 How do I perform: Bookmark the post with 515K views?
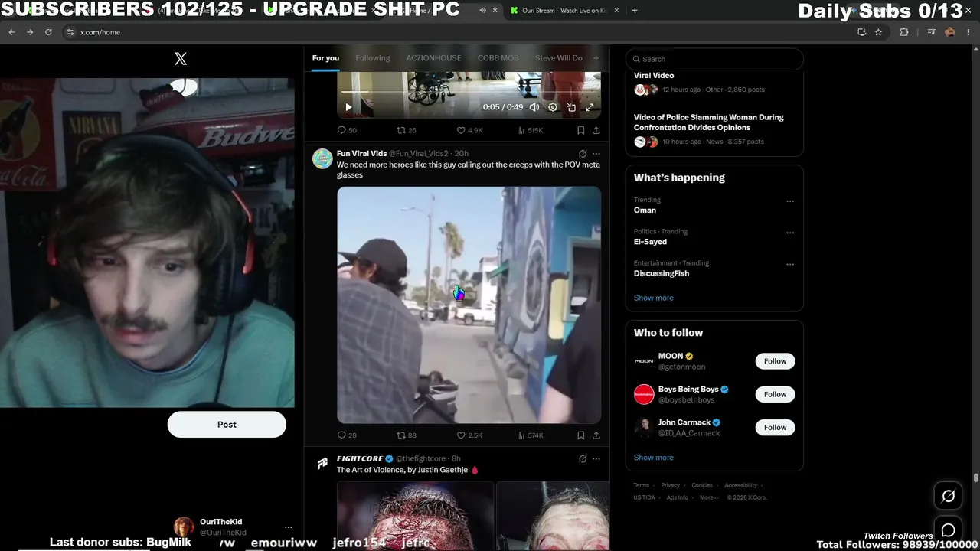(x=581, y=130)
